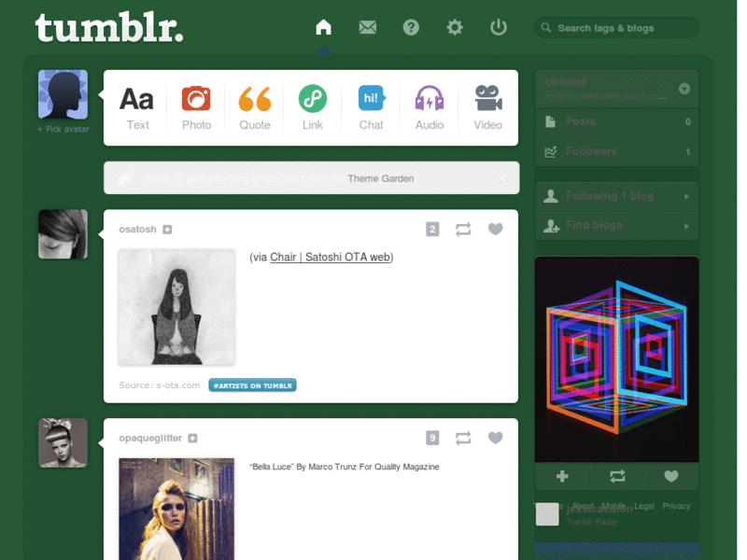Open the Untitled blog dropdown arrow
This screenshot has height=560, width=747.
684,89
